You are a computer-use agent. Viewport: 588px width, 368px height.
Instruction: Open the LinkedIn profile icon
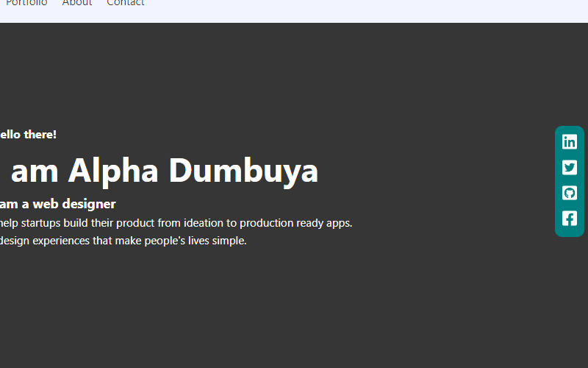click(x=569, y=142)
